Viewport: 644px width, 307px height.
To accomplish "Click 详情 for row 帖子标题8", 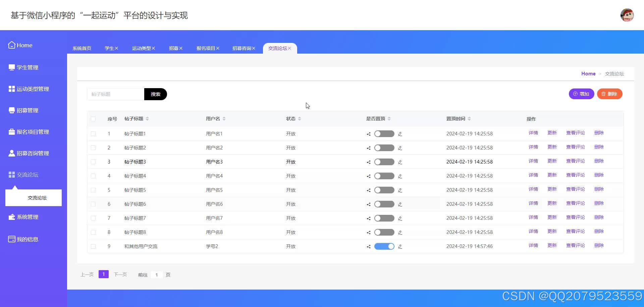I will (533, 232).
